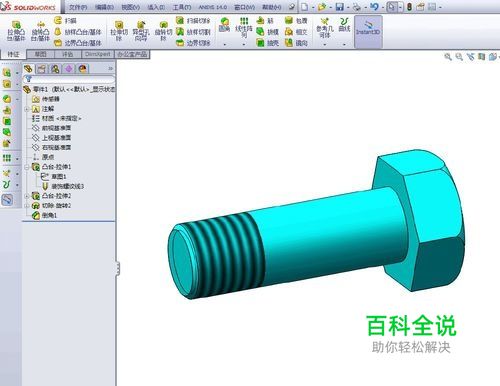Select the 边界切除 boundary cut tool

coord(193,43)
